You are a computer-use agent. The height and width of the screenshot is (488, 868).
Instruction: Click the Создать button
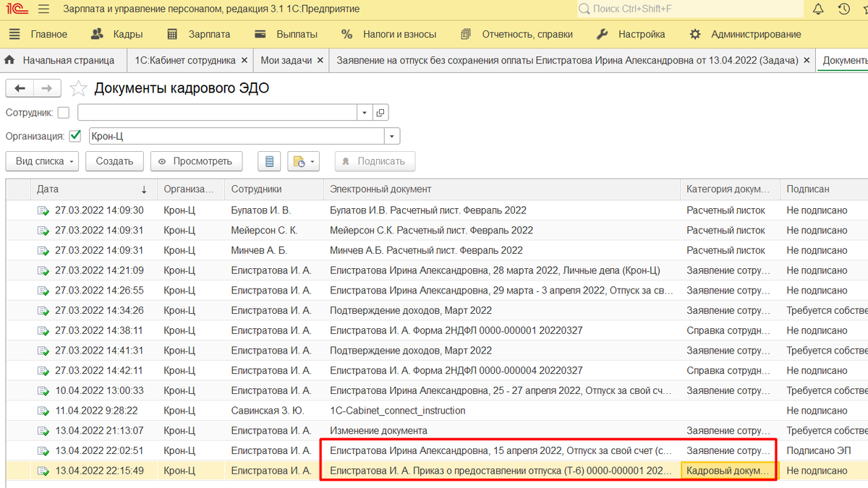click(114, 161)
